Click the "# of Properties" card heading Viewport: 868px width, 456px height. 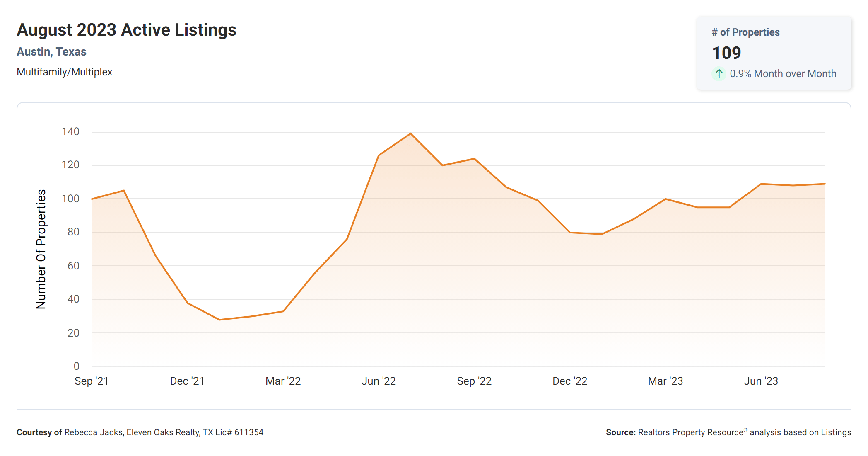(x=745, y=32)
